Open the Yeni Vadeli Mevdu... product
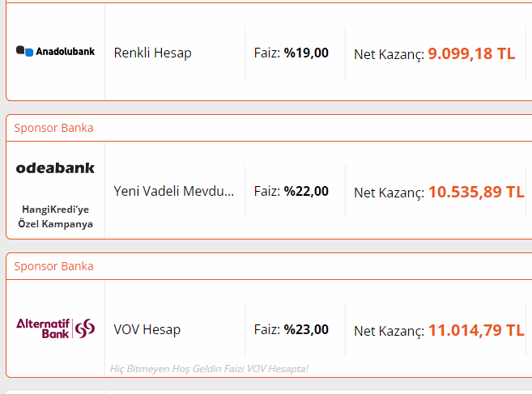 [174, 191]
